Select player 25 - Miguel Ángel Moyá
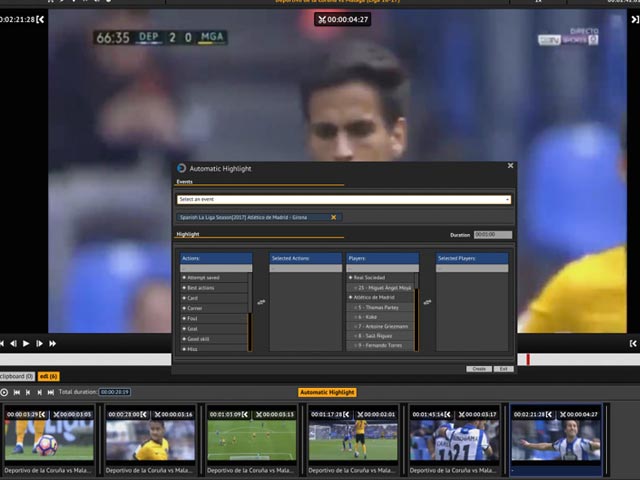This screenshot has height=480, width=640. click(383, 288)
